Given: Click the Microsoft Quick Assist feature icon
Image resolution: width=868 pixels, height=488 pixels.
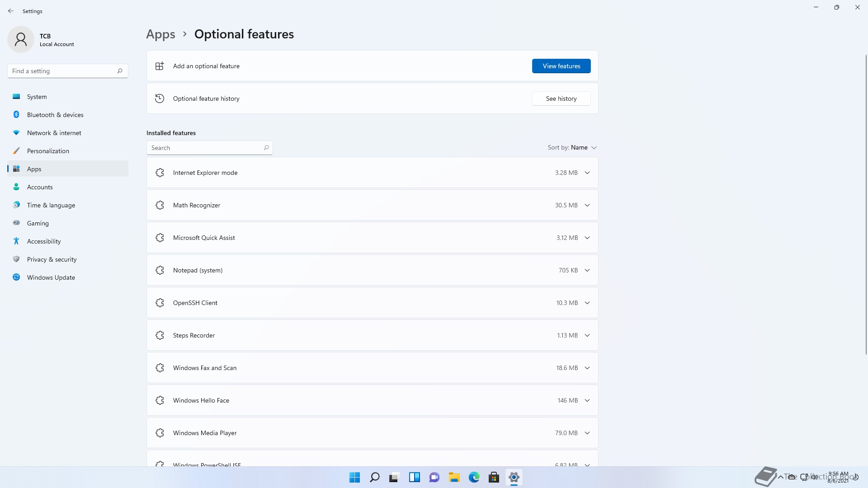Looking at the screenshot, I should pos(160,238).
